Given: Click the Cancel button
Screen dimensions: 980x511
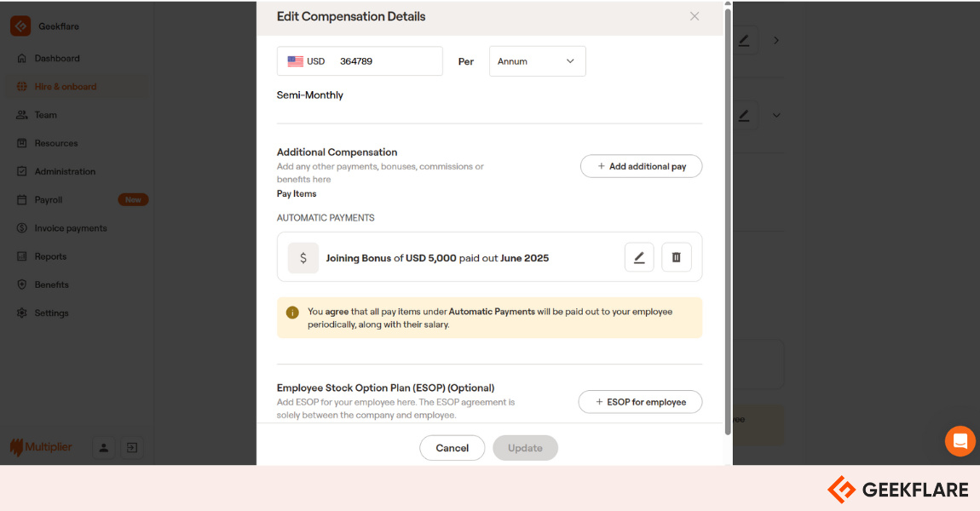Looking at the screenshot, I should [452, 448].
